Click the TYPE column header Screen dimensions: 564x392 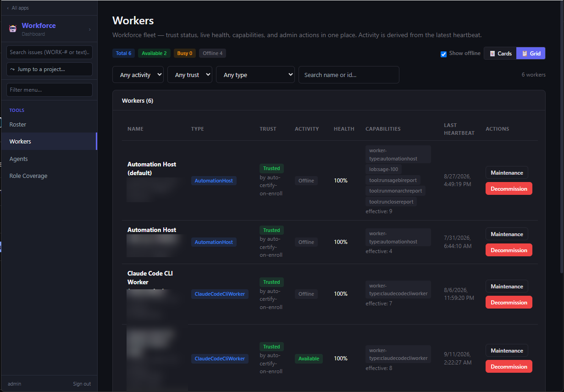point(198,129)
